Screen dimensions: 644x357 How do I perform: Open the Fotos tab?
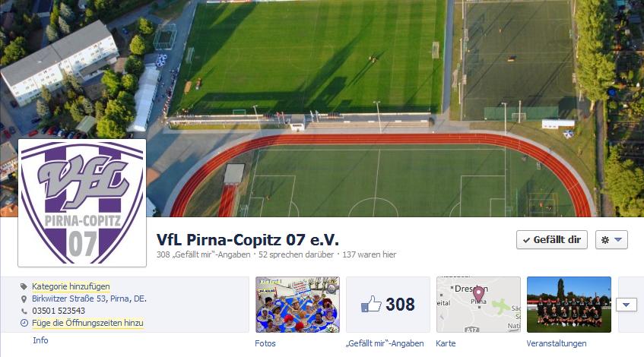point(265,343)
